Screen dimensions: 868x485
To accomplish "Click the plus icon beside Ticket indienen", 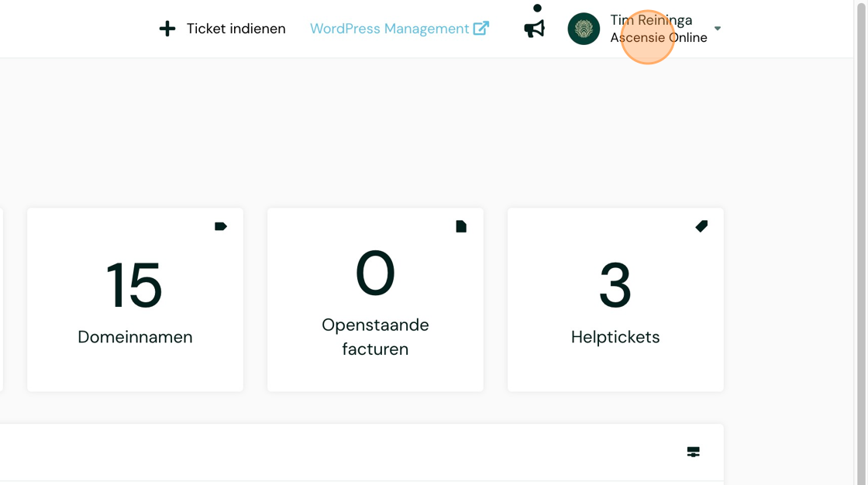I will pos(167,29).
